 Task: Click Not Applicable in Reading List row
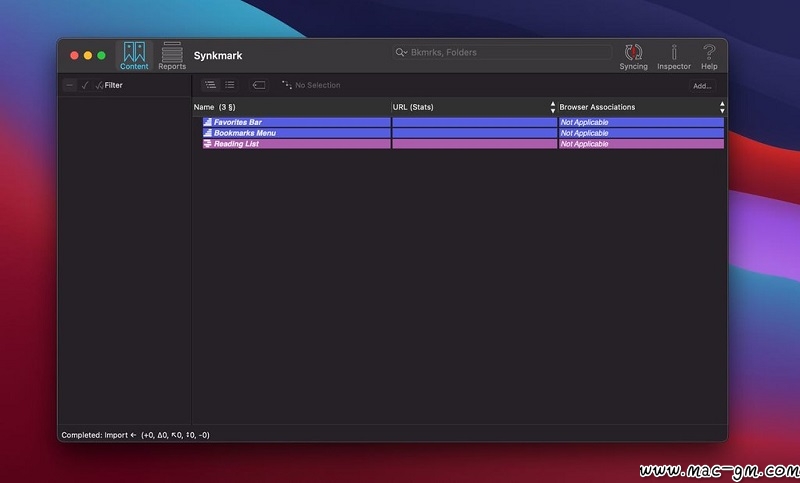[584, 144]
